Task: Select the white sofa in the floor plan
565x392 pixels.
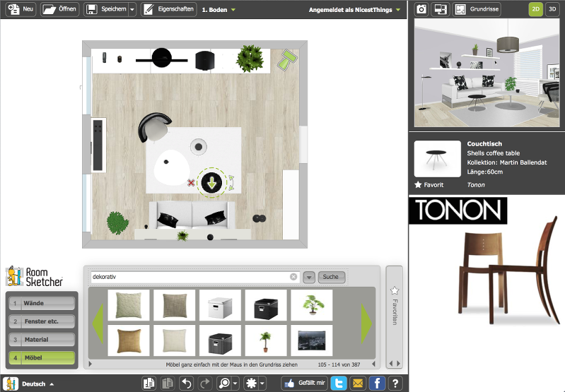Action: [x=192, y=215]
